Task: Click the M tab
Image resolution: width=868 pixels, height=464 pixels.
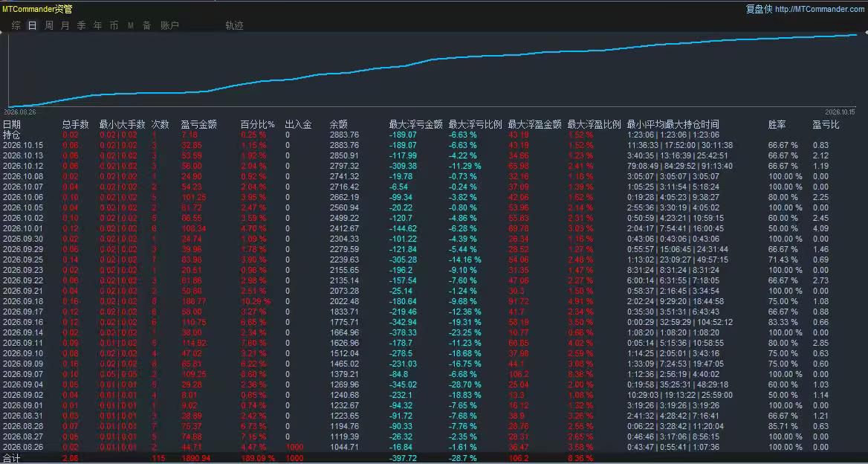Action: pyautogui.click(x=131, y=25)
